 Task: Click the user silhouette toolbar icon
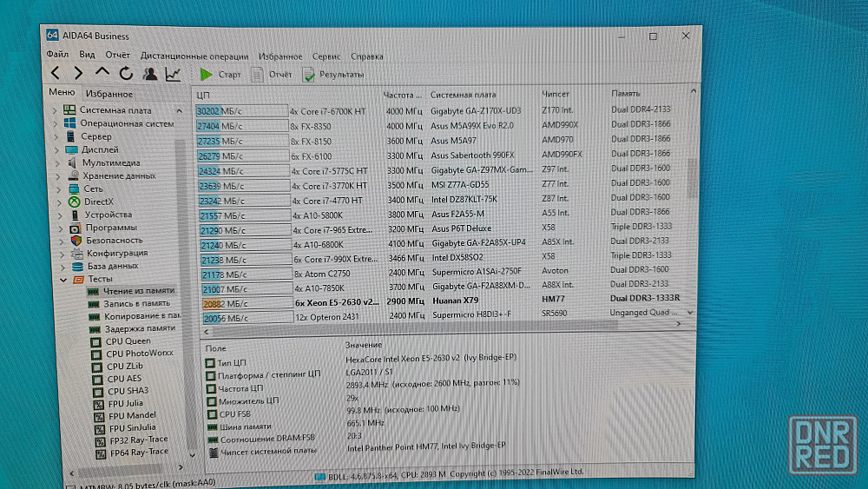tap(149, 74)
